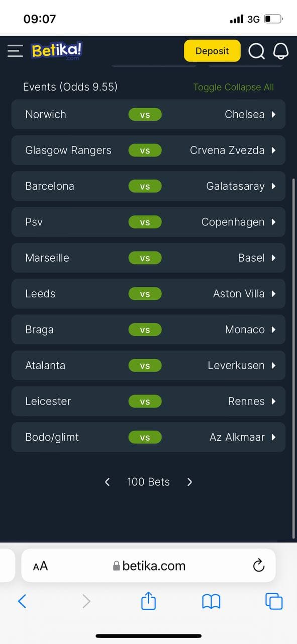Reload page in Safari address bar

[x=258, y=566]
